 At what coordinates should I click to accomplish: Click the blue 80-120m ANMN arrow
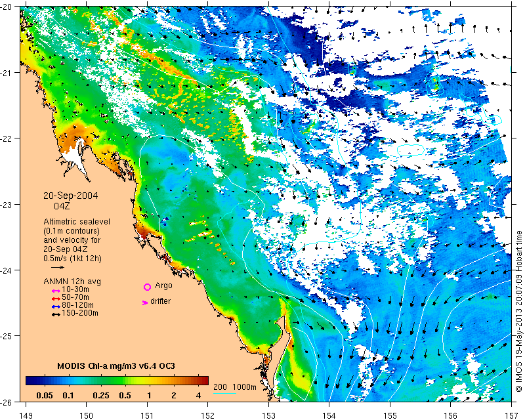point(56,306)
